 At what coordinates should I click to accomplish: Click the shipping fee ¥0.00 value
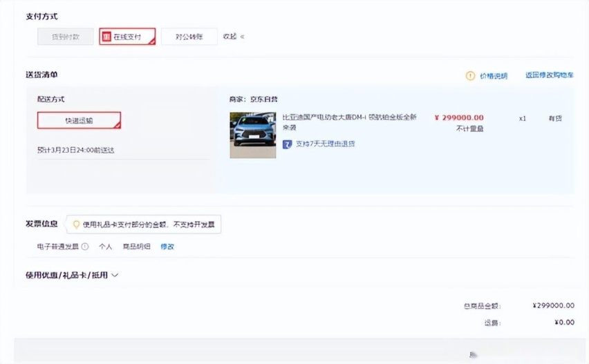click(565, 322)
